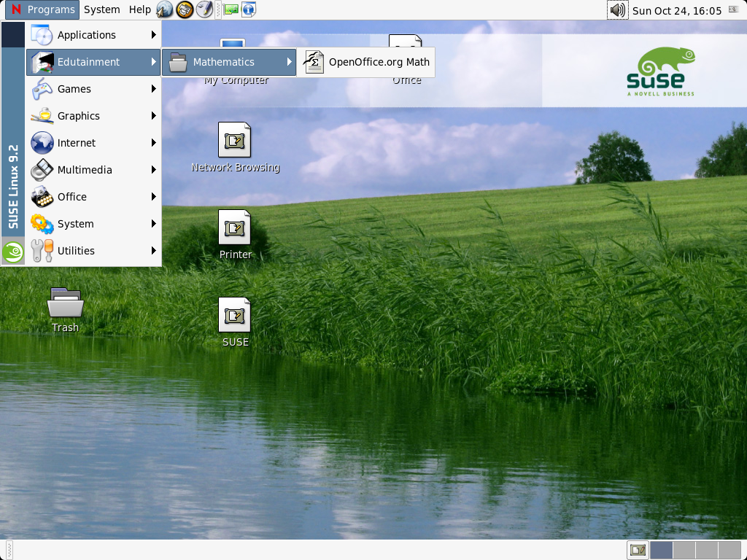The image size is (747, 560).
Task: Click the Office typewriter icon
Action: [42, 197]
